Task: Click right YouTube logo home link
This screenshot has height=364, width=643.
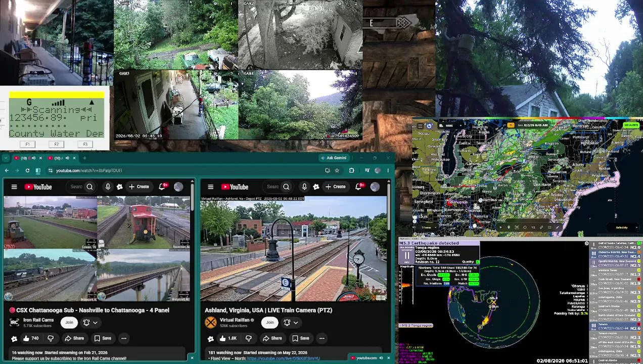Action: coord(235,187)
